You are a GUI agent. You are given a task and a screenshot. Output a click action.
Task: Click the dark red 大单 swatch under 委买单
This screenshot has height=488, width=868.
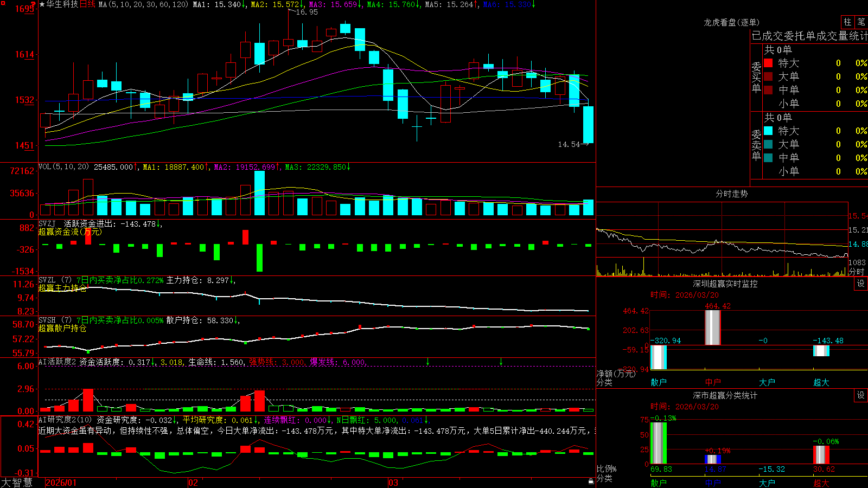point(768,76)
